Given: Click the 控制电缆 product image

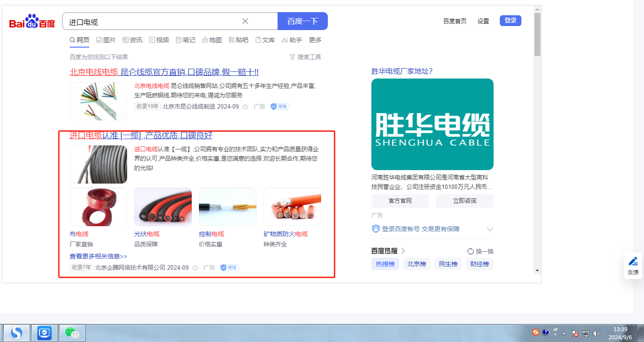Looking at the screenshot, I should pos(228,207).
